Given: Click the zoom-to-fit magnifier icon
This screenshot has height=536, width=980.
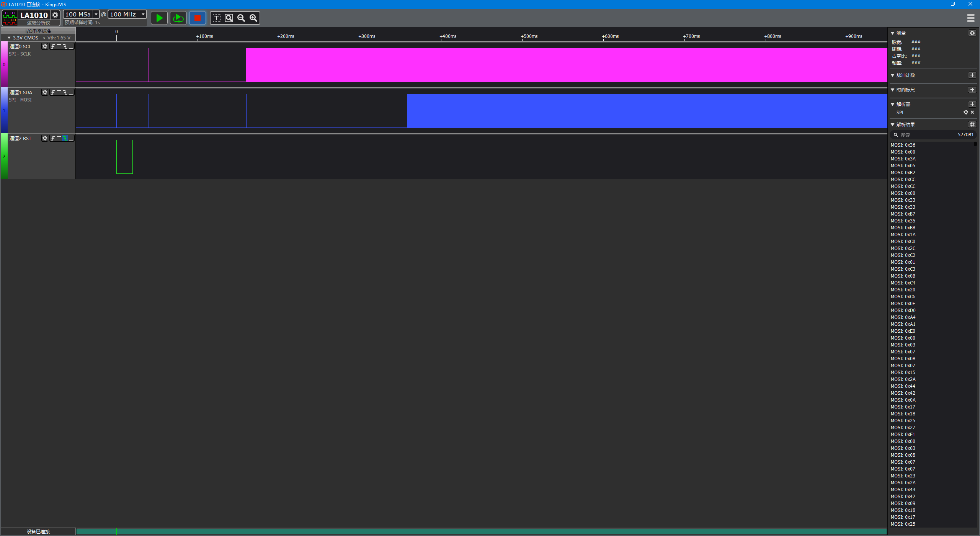Looking at the screenshot, I should point(229,18).
